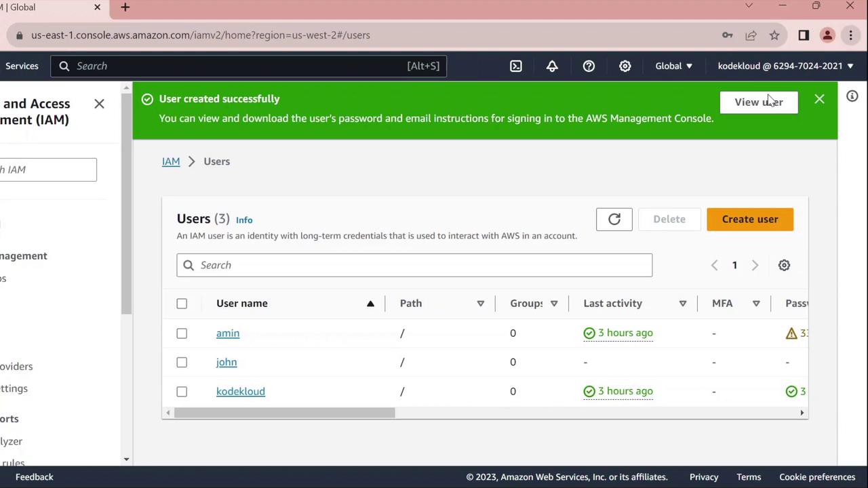Viewport: 868px width, 488px height.
Task: Click the Create user button
Action: point(750,219)
